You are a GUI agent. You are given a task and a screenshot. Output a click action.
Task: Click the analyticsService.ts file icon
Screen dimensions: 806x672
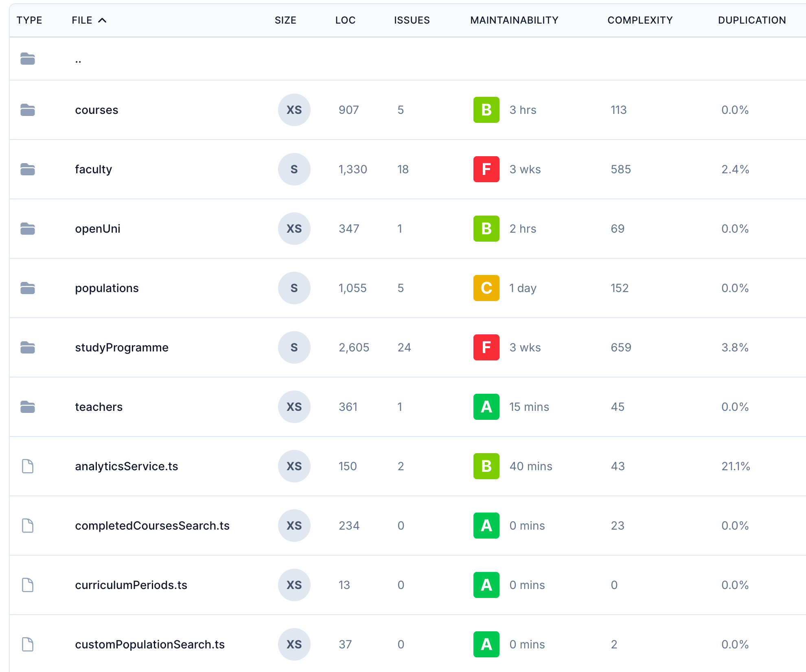click(28, 466)
